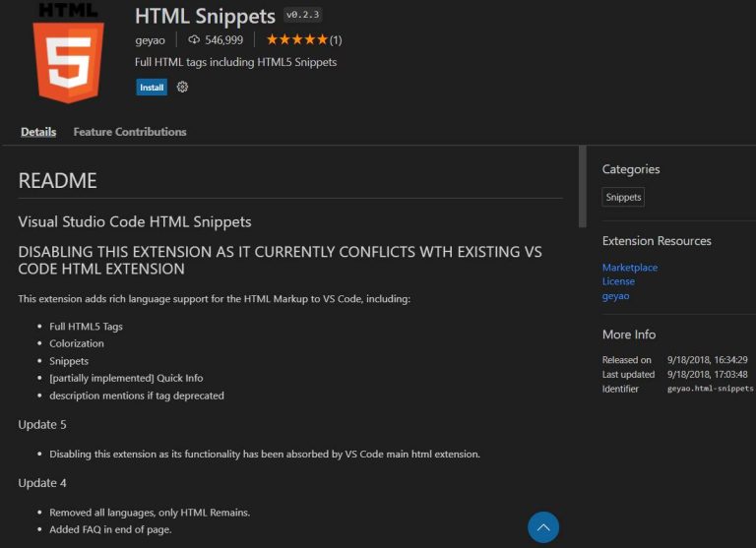Click the HTML Snippets extension title

(x=205, y=16)
